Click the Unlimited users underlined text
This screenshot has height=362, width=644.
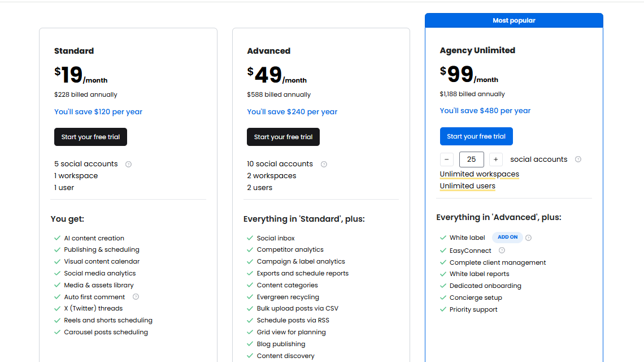tap(468, 186)
